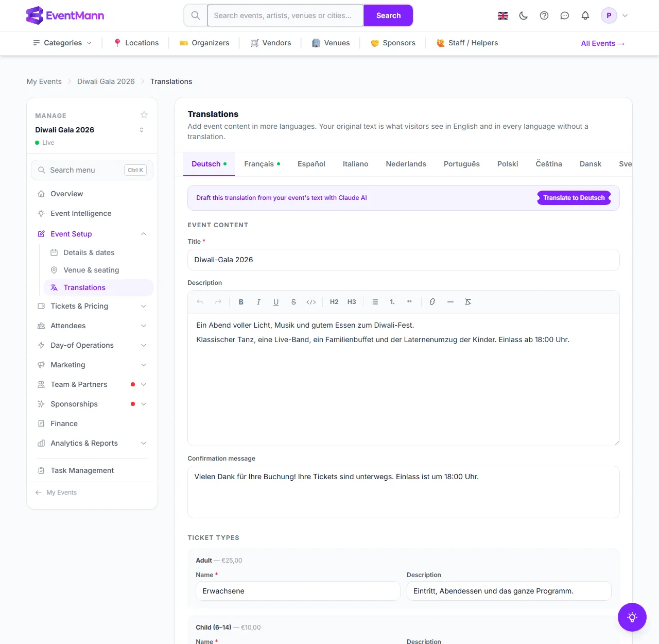Screen dimensions: 659x644
Task: Switch to the Français translation tab
Action: 262,164
